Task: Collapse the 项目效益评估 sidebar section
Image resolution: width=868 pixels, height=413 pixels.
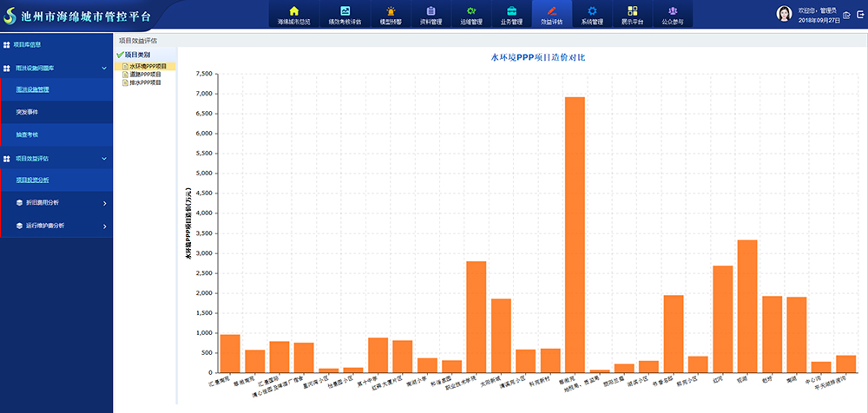Action: pos(104,158)
